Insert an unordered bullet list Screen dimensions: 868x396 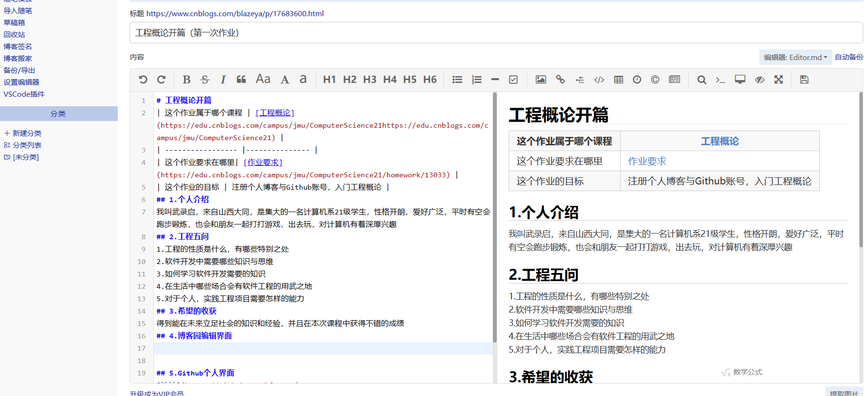[457, 80]
